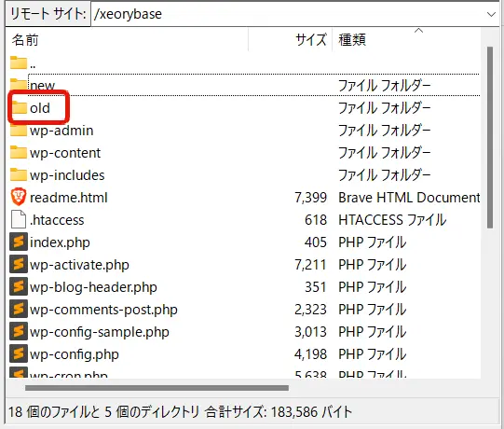Viewport: 504px width, 429px height.
Task: Select the 'old' folder name
Action: tap(40, 108)
